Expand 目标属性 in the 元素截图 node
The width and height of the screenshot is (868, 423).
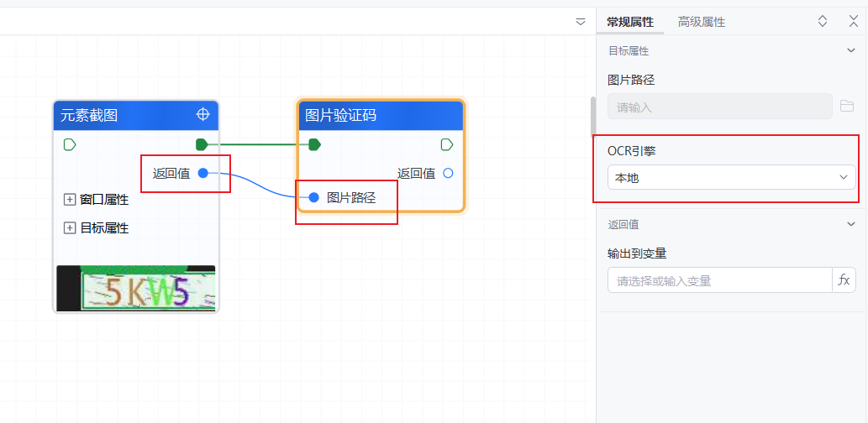(x=70, y=228)
